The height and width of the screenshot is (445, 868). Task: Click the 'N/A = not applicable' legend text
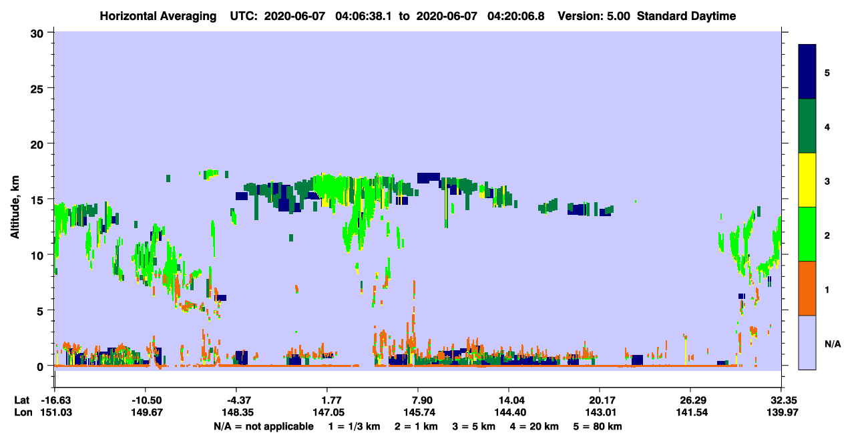263,426
